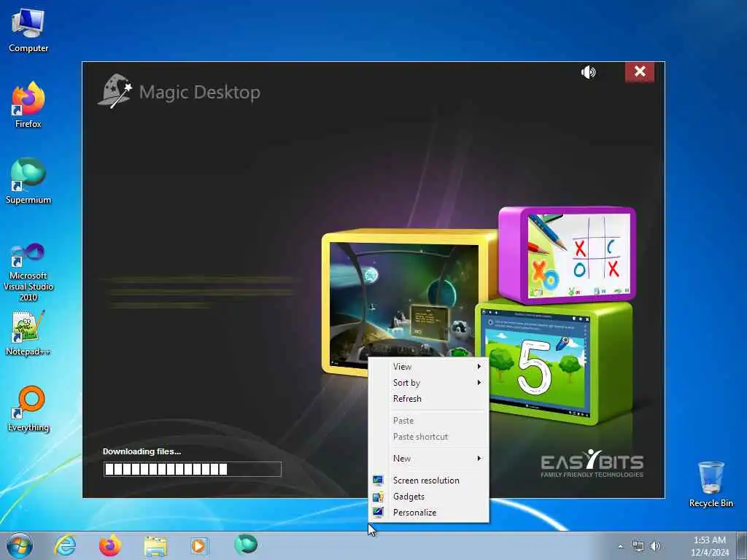Click the Gadgets icon in menu
Viewport: 747px width, 560px height.
(379, 497)
